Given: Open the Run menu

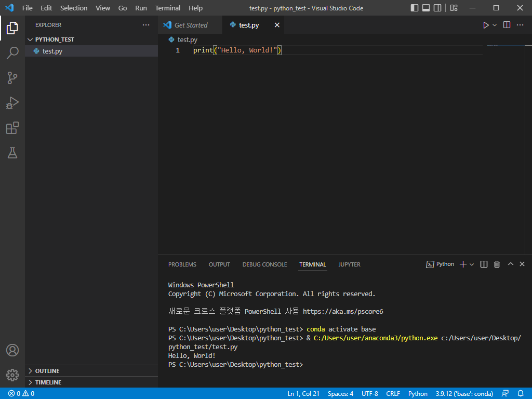Looking at the screenshot, I should pyautogui.click(x=141, y=8).
